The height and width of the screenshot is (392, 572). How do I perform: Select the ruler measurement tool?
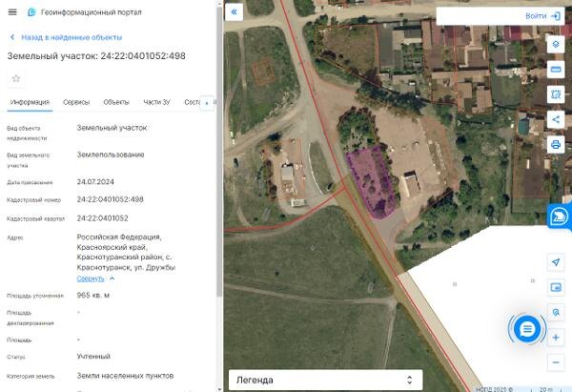556,70
